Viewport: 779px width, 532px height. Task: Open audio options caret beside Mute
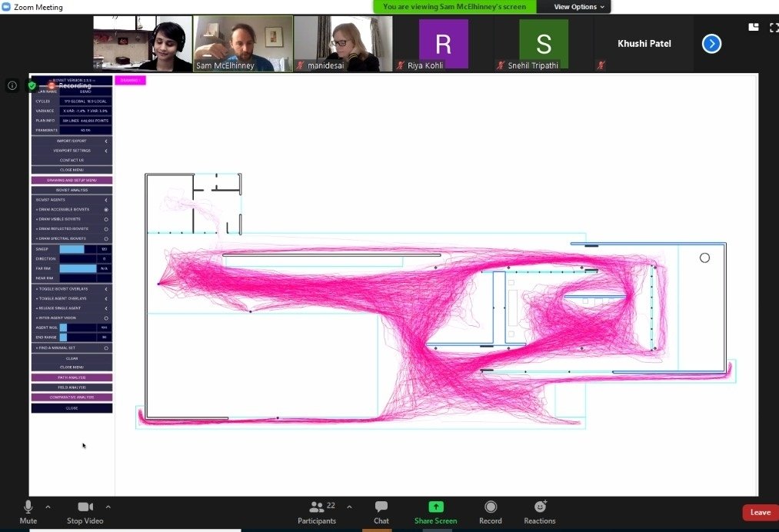click(48, 507)
